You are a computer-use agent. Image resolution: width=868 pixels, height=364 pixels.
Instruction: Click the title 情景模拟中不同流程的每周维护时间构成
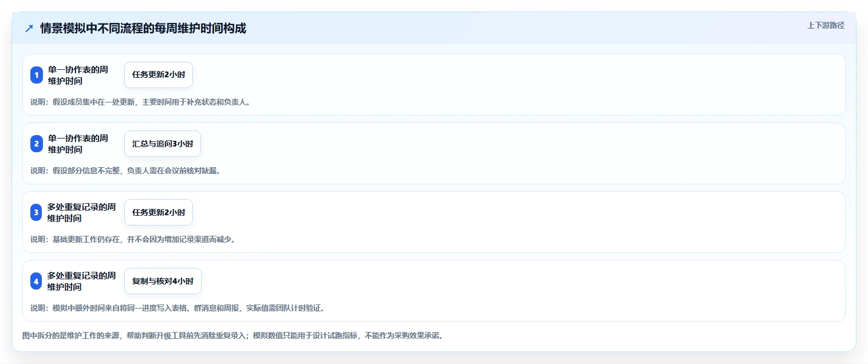(x=143, y=29)
